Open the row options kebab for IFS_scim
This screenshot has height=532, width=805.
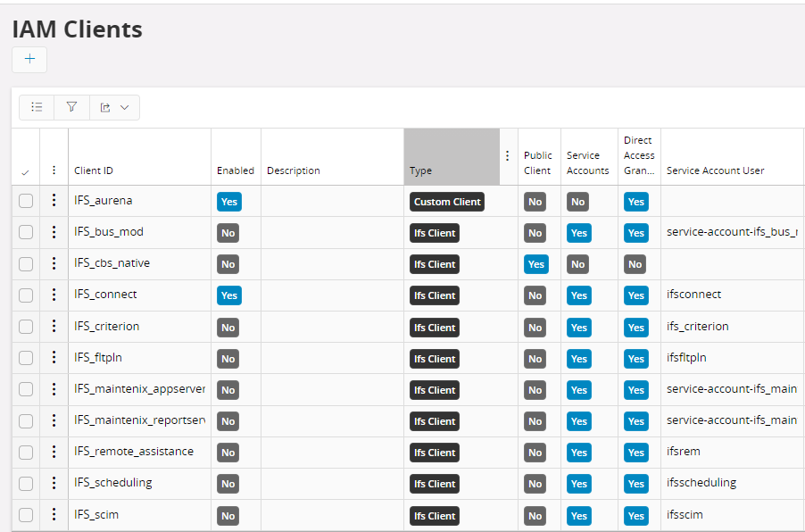(x=54, y=515)
